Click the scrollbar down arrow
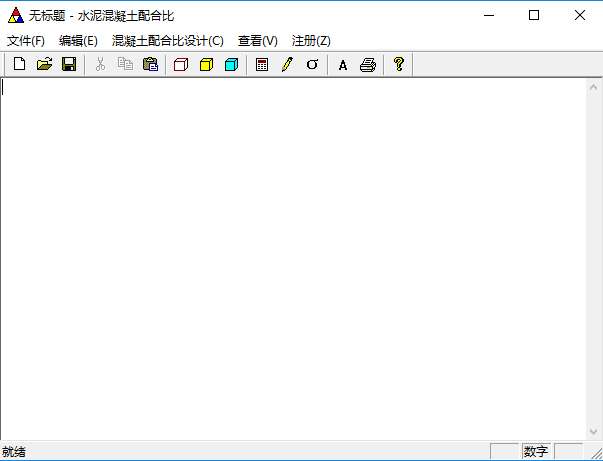 pyautogui.click(x=593, y=431)
